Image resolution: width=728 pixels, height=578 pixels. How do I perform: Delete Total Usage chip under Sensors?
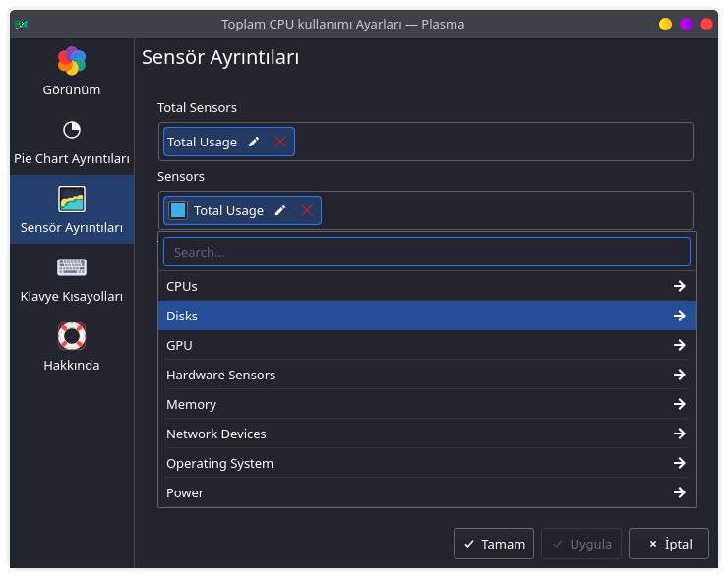pyautogui.click(x=307, y=210)
